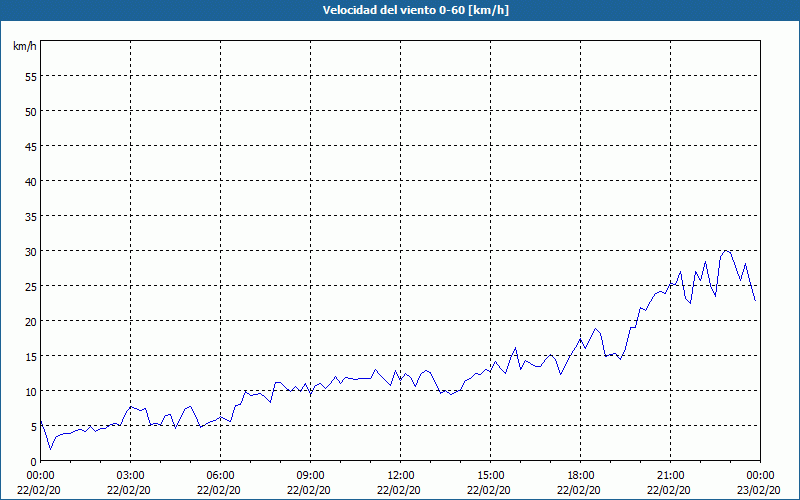Click the last data point of the wind line
The image size is (800, 500).
[x=755, y=301]
